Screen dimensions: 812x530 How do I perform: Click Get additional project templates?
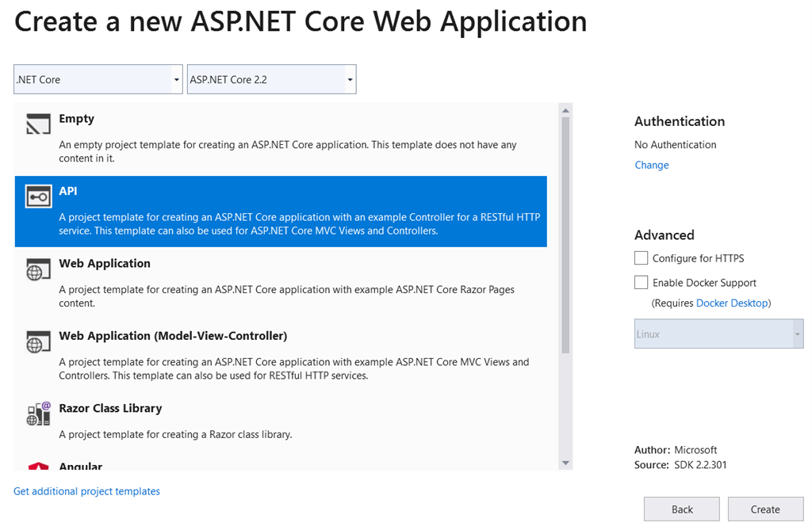coord(86,491)
